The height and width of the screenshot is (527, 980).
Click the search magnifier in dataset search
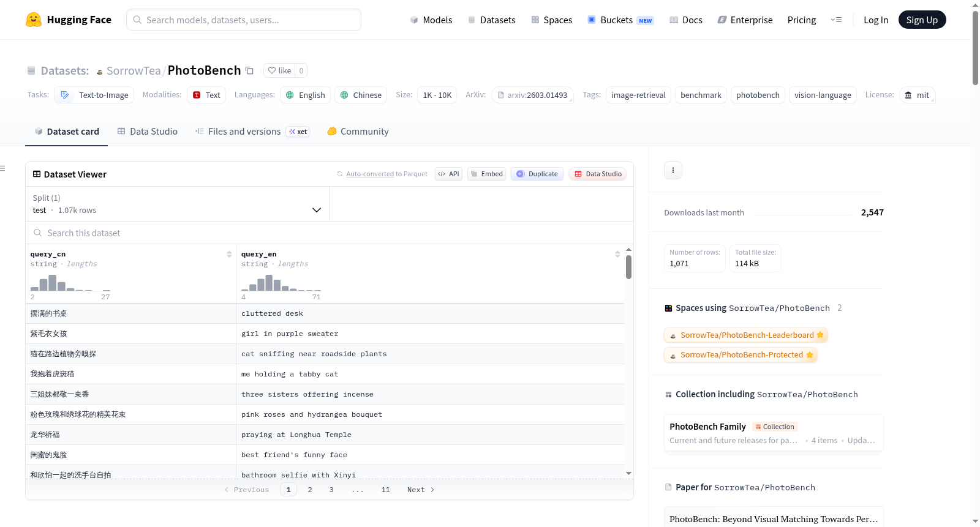click(x=38, y=233)
